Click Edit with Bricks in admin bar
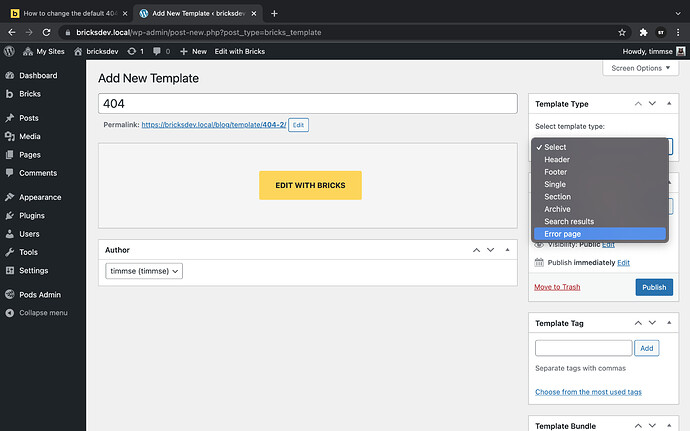Screen dimensions: 690x431 240,51
